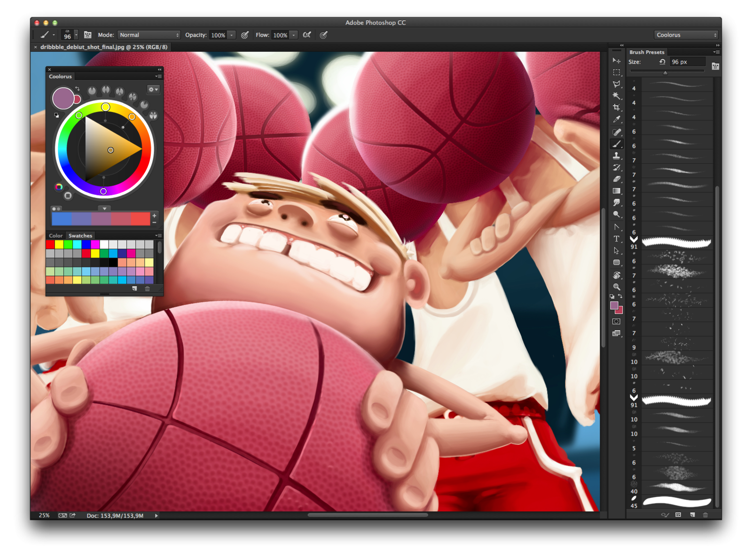This screenshot has width=752, height=560.
Task: Toggle the Brush panel from options bar
Action: [87, 35]
